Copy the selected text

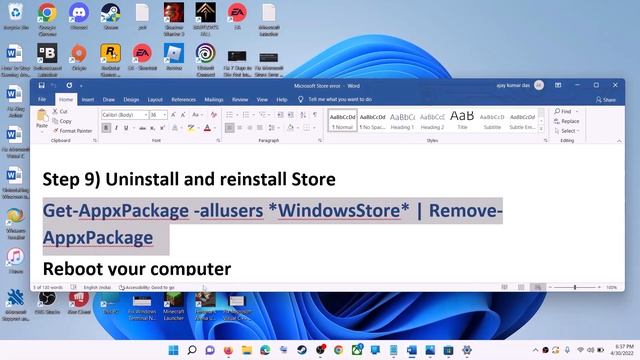(62, 121)
